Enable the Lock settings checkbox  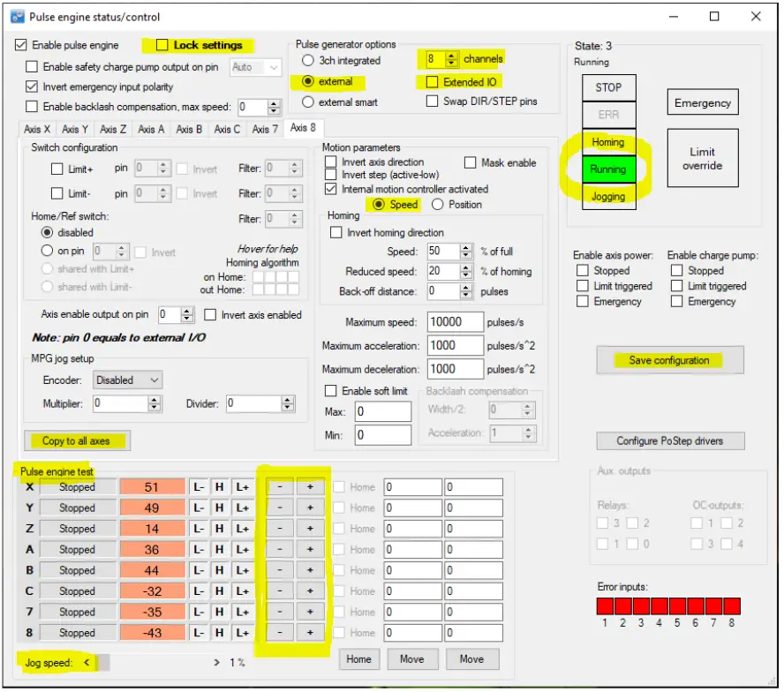click(162, 45)
